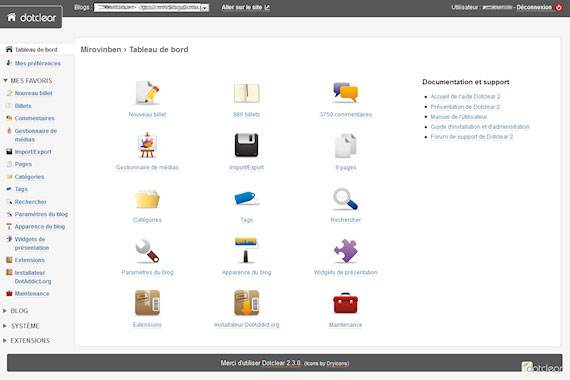The image size is (570, 380).
Task: Open the Widgets de présentation puzzle icon
Action: click(345, 251)
